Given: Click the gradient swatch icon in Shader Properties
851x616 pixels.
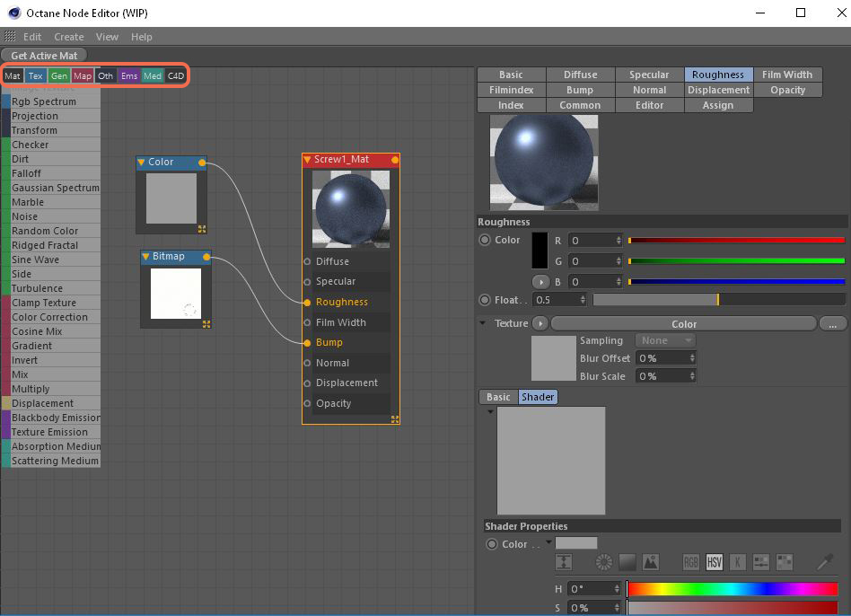Looking at the screenshot, I should [x=626, y=561].
